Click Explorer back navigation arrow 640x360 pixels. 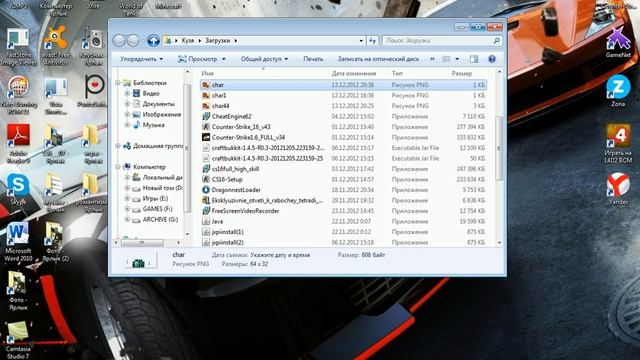point(119,40)
